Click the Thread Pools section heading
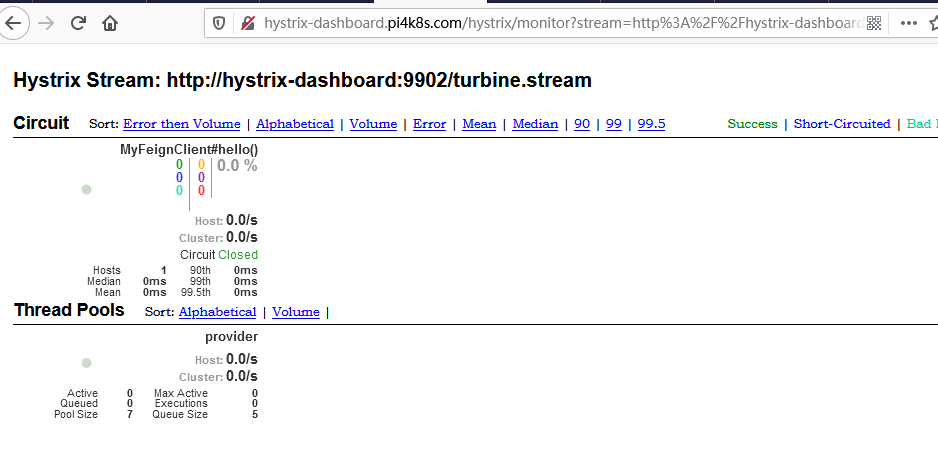Viewport: 938px width, 465px height. click(x=69, y=310)
